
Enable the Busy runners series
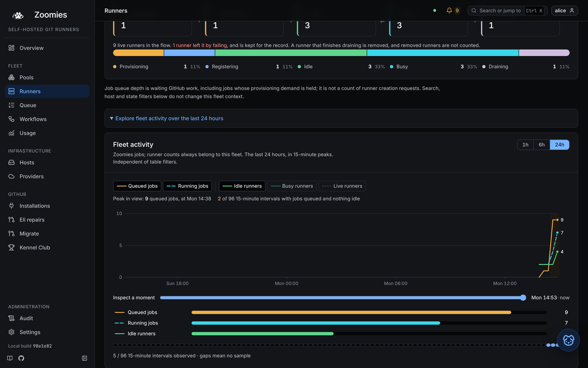[292, 186]
